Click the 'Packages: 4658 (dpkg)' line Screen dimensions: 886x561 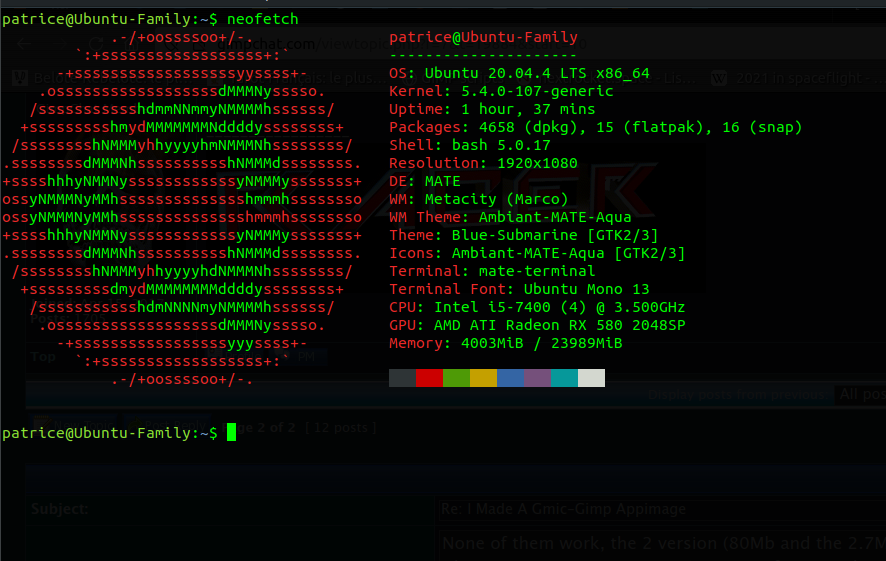(596, 127)
